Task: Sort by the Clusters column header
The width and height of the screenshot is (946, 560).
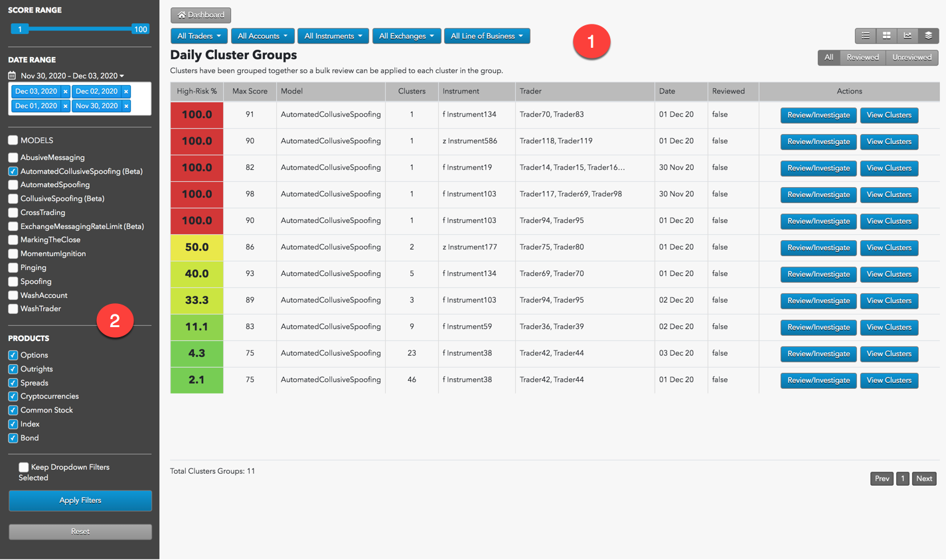Action: (x=412, y=92)
